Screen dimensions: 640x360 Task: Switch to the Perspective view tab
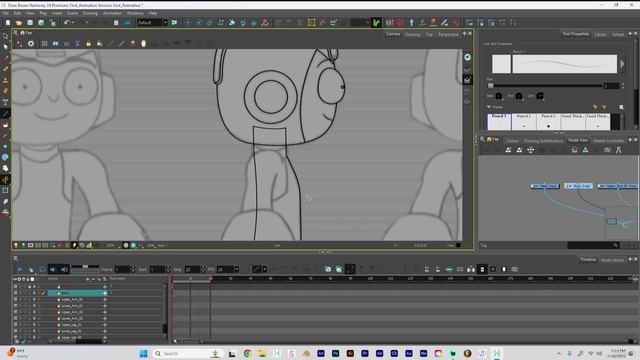click(x=448, y=35)
